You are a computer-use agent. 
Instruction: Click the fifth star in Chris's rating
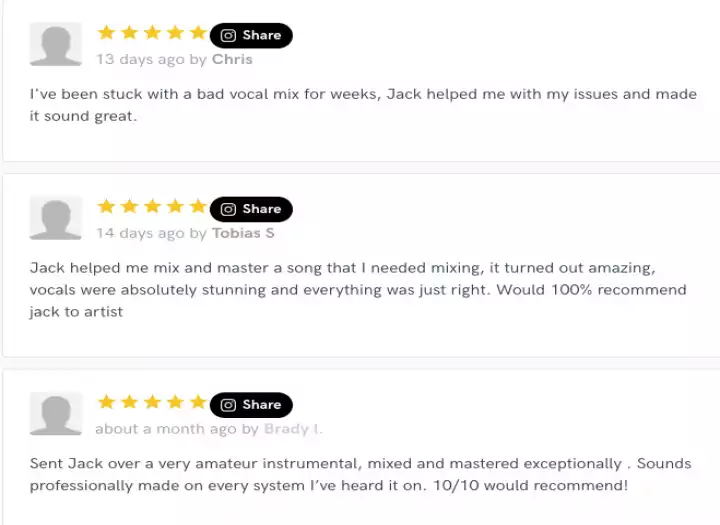[197, 33]
